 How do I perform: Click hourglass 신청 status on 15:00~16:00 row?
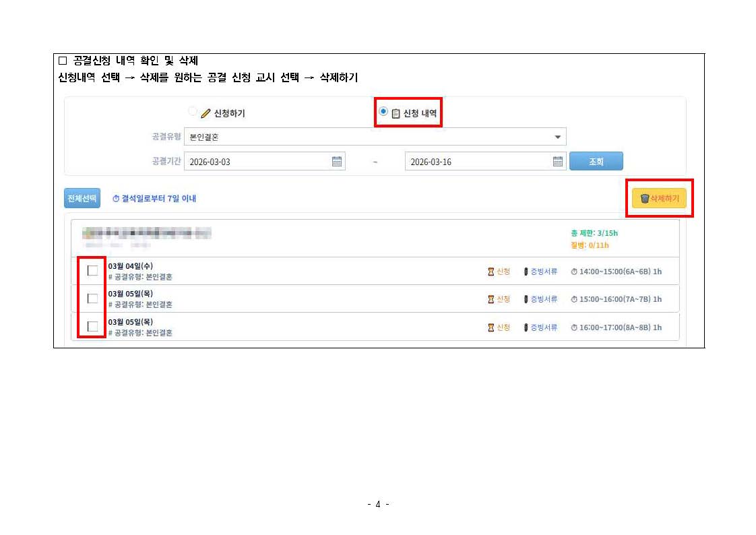coord(491,299)
